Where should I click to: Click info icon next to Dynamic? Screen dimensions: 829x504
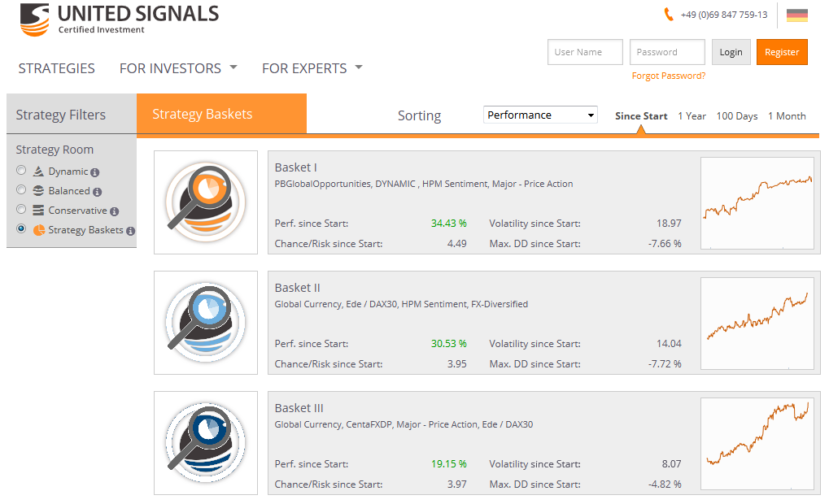(95, 172)
